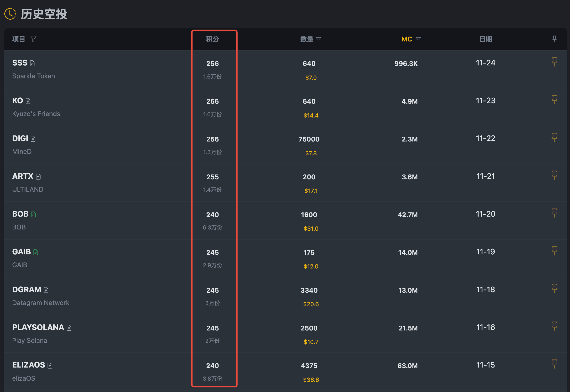
Task: Click the green document icon beside BOB
Action: pyautogui.click(x=34, y=215)
